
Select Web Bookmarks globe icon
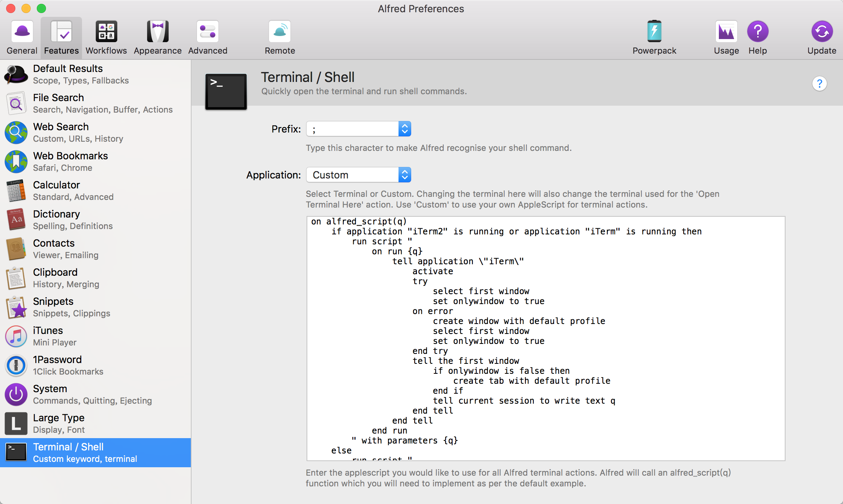(x=16, y=162)
